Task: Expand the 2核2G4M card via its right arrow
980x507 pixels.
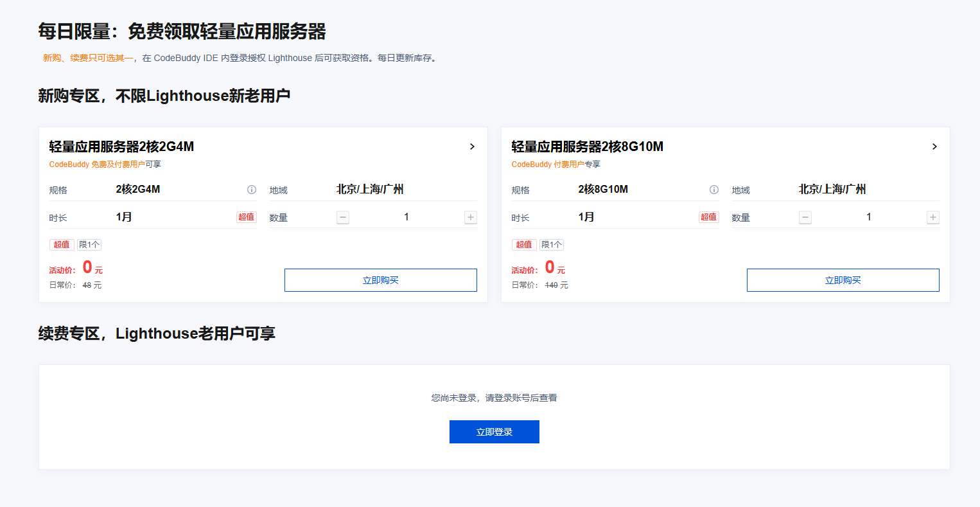Action: pyautogui.click(x=472, y=147)
